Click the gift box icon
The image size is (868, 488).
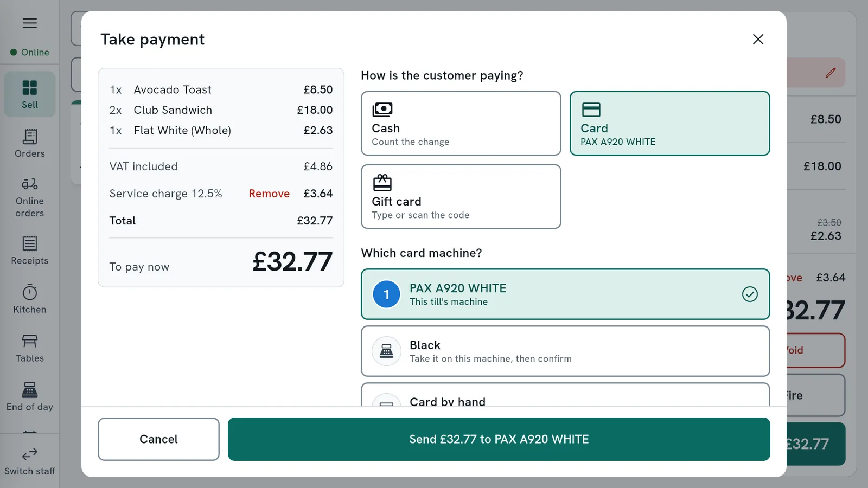point(382,183)
